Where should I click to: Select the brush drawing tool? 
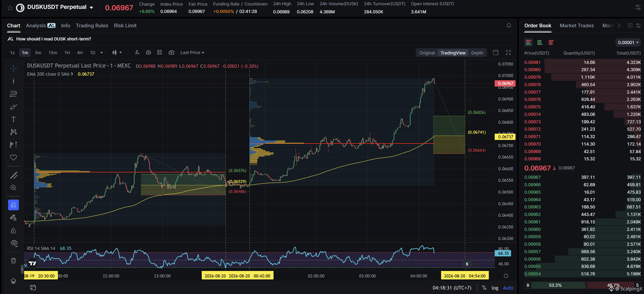[14, 107]
